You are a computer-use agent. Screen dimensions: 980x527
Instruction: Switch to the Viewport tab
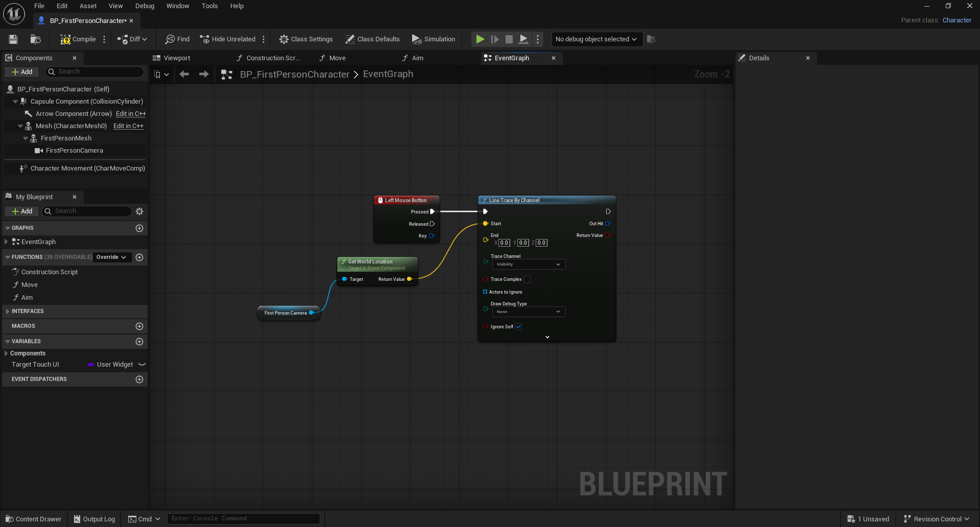(176, 58)
